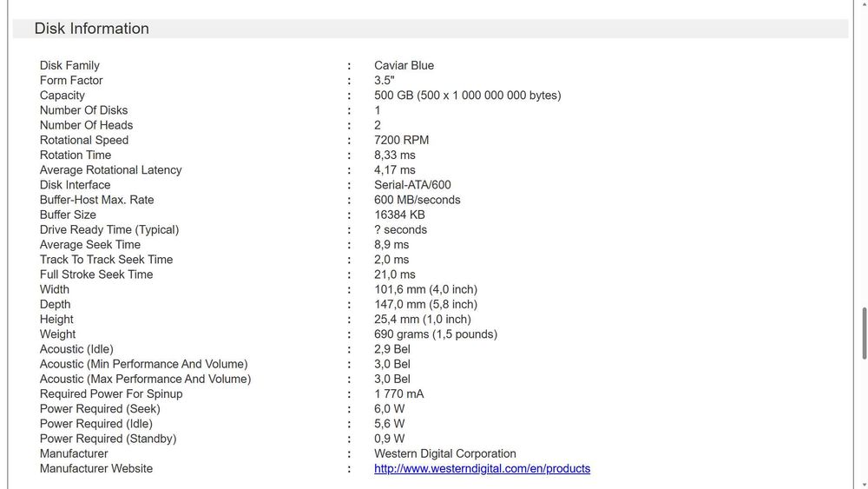
Task: Select the 7200 RPM value
Action: click(x=401, y=140)
